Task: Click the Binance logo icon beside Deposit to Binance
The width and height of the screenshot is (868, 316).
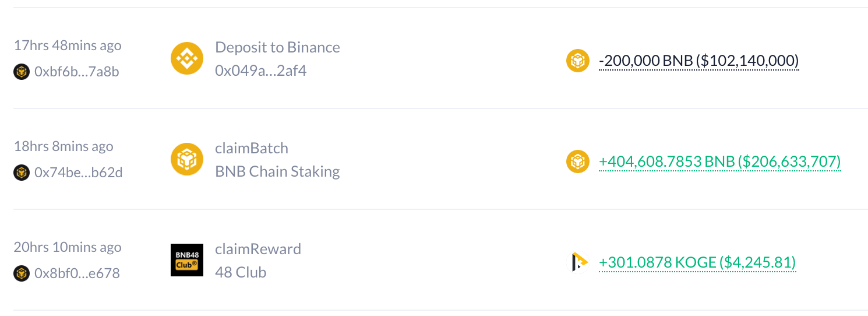Action: (186, 58)
